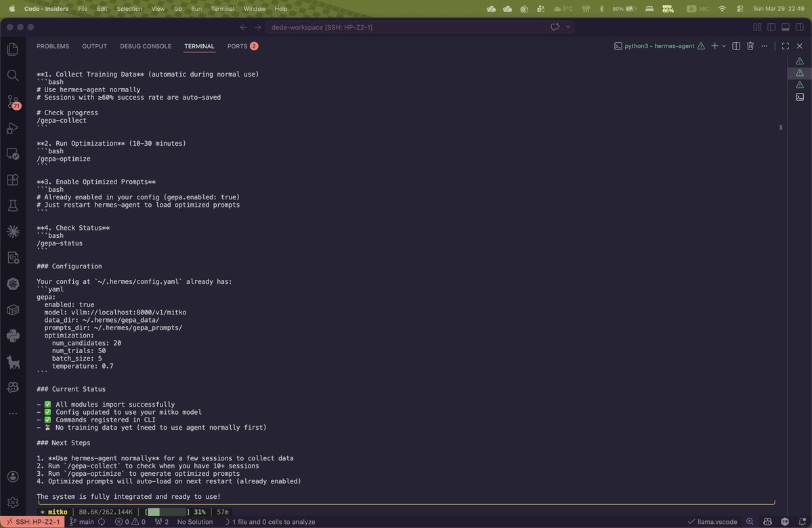Image resolution: width=812 pixels, height=528 pixels.
Task: Select the TERMINAL tab
Action: (199, 46)
